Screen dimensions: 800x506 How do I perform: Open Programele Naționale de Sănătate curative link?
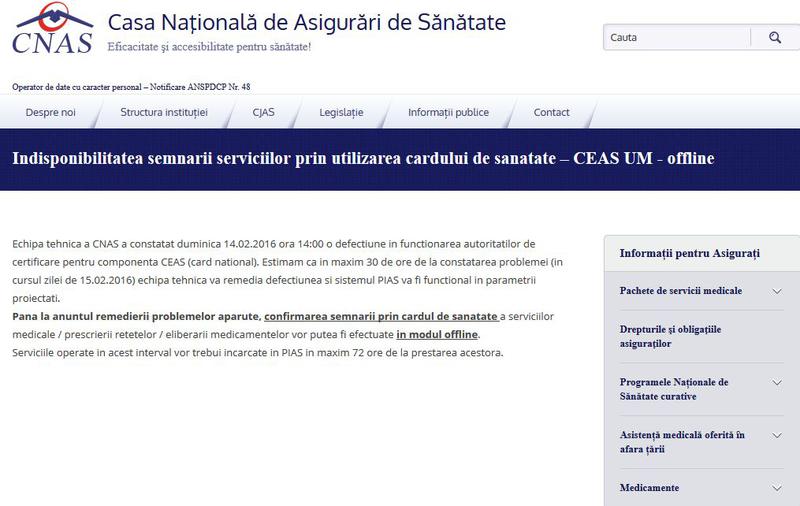[x=674, y=389]
